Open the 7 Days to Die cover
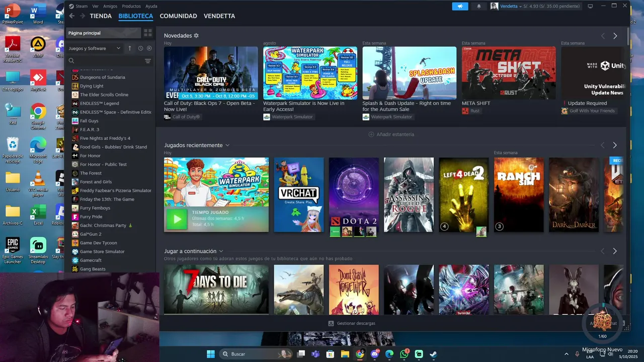The height and width of the screenshot is (362, 644). click(x=216, y=290)
